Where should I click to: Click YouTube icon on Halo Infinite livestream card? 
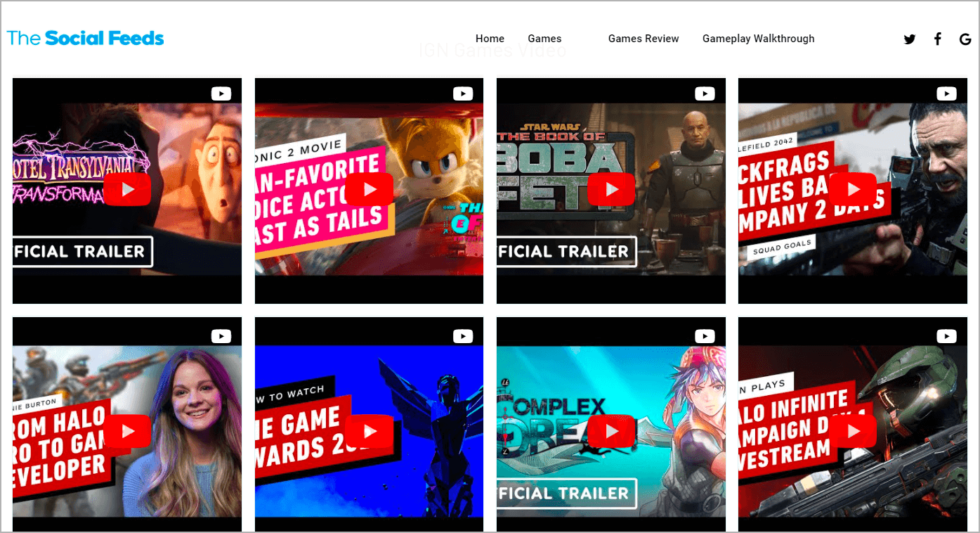click(946, 337)
